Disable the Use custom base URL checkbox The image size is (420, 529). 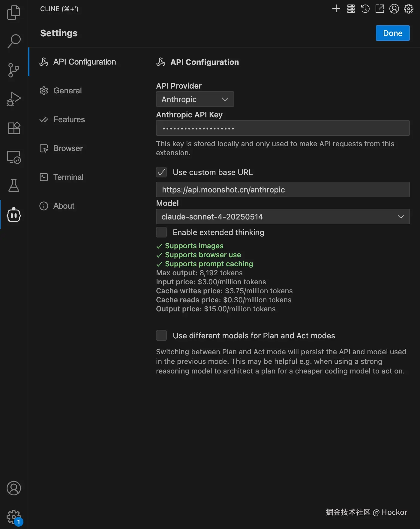coord(161,172)
